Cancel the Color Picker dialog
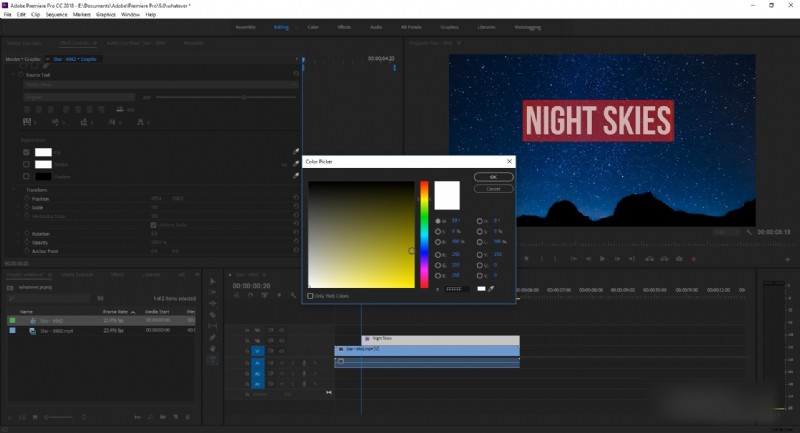 [493, 189]
